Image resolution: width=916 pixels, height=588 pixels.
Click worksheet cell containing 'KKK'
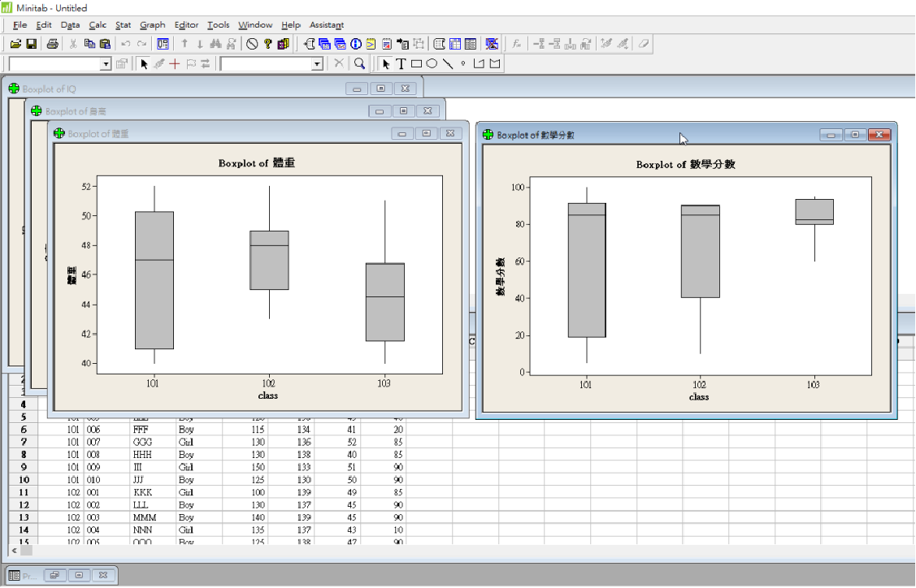point(153,492)
